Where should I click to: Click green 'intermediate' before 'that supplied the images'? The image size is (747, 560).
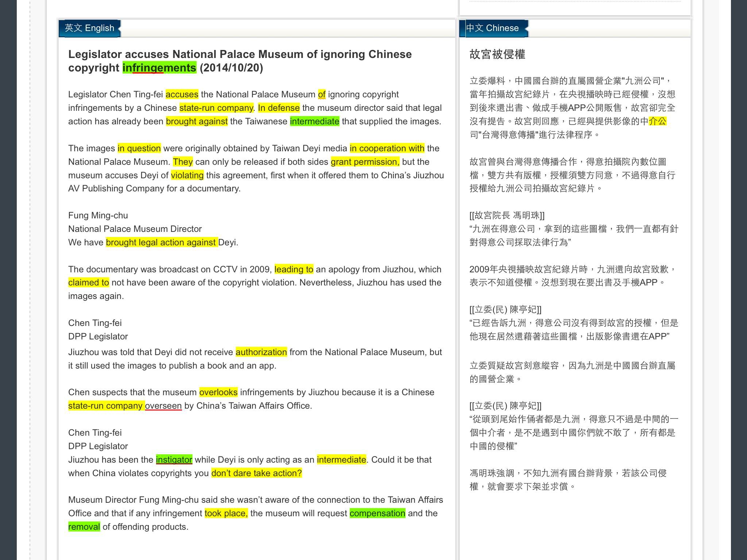click(314, 121)
